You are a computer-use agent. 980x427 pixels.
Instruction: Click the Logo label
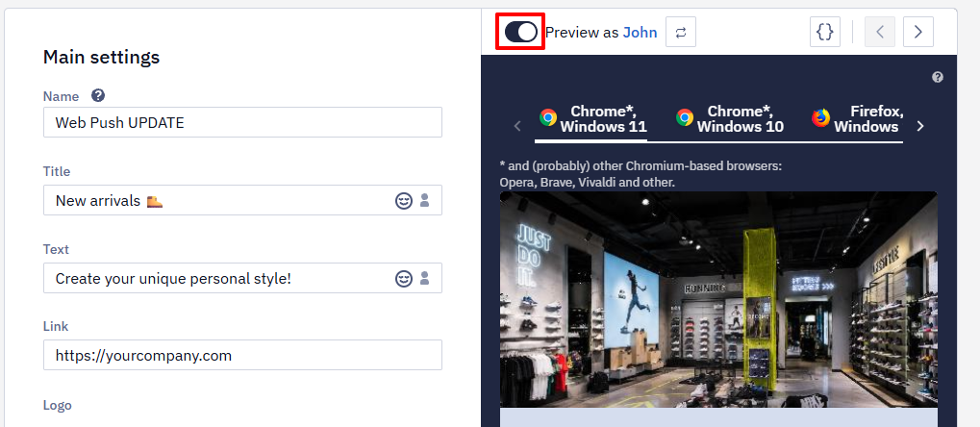[x=58, y=405]
